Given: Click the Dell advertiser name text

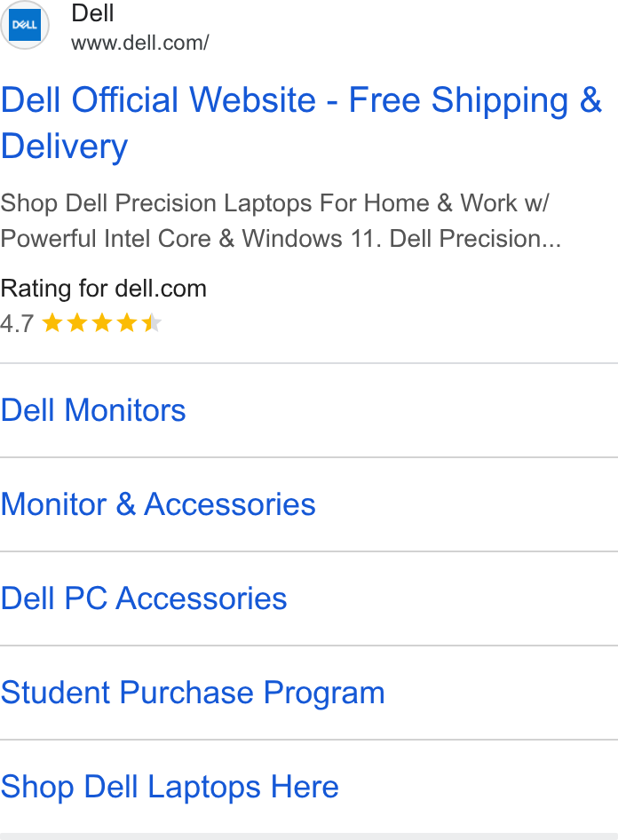Looking at the screenshot, I should point(92,12).
